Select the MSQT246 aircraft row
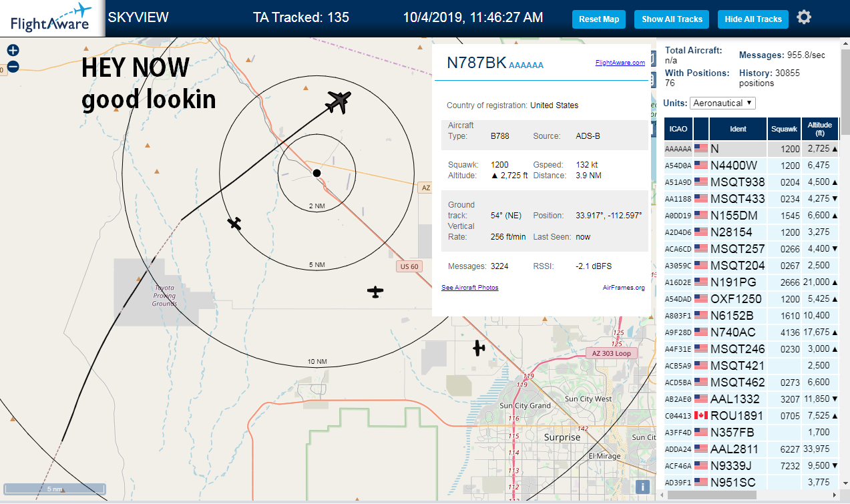 [x=751, y=349]
